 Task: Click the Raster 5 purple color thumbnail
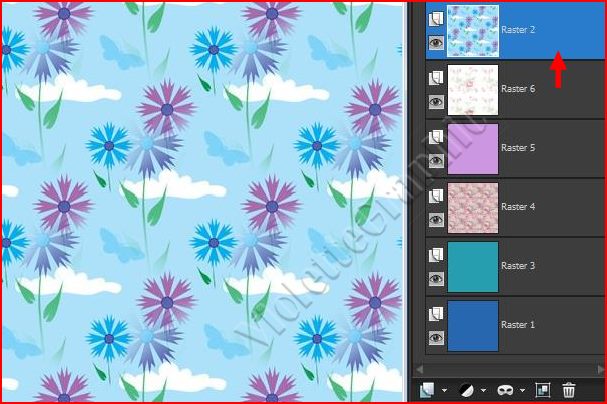473,148
